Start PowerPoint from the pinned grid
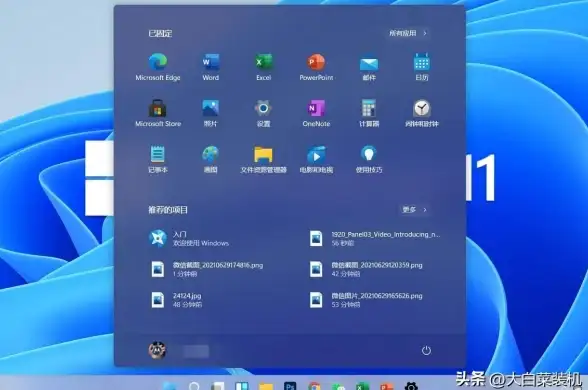This screenshot has height=390, width=588. coord(316,68)
